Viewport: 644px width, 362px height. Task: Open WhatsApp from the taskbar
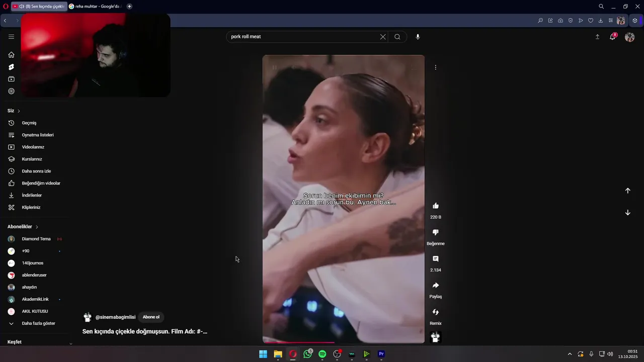tap(308, 354)
